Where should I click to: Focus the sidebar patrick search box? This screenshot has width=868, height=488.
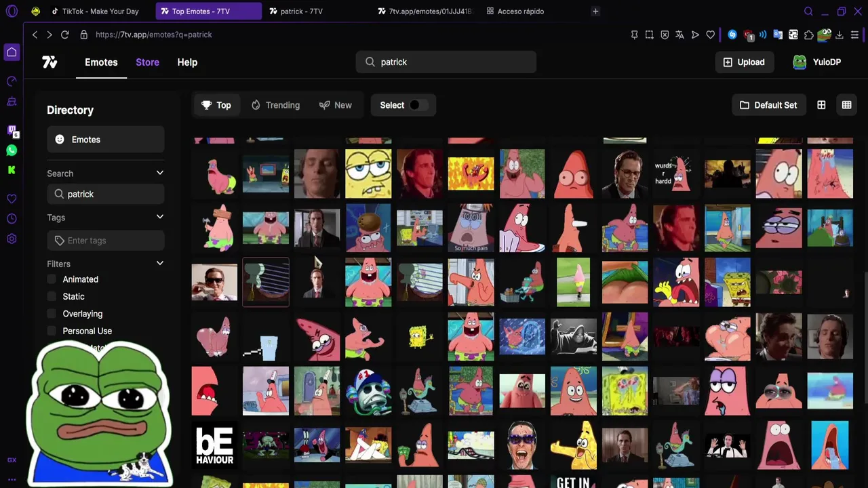[x=106, y=194]
